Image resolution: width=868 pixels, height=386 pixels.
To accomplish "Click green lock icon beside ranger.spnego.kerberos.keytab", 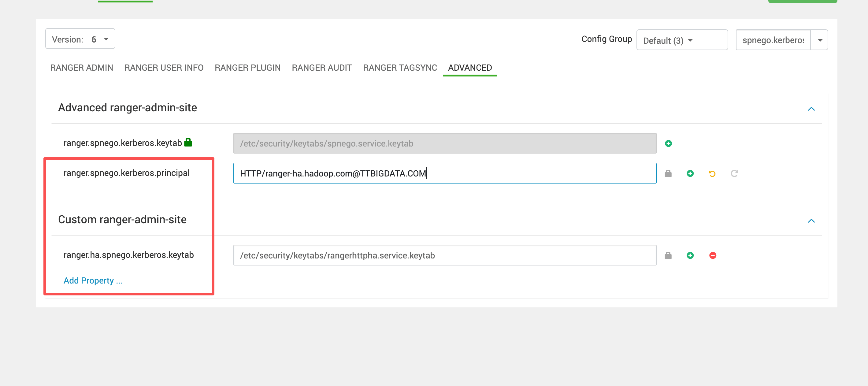I will [188, 143].
